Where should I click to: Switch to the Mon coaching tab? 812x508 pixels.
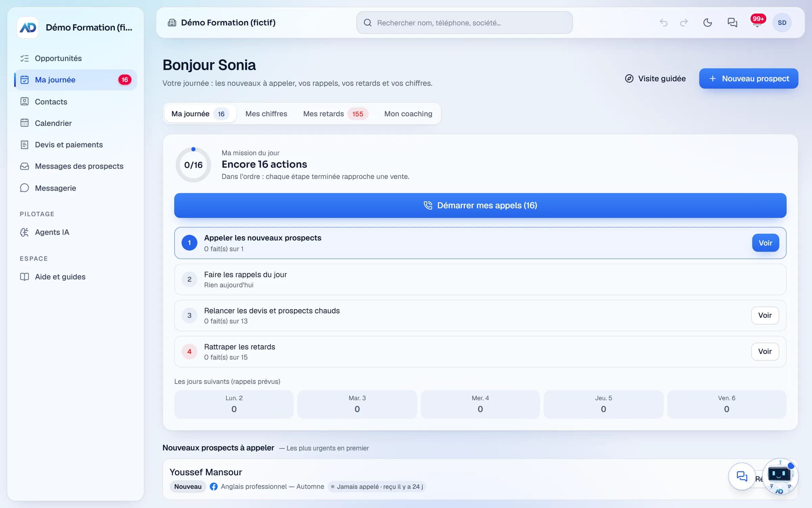(408, 114)
